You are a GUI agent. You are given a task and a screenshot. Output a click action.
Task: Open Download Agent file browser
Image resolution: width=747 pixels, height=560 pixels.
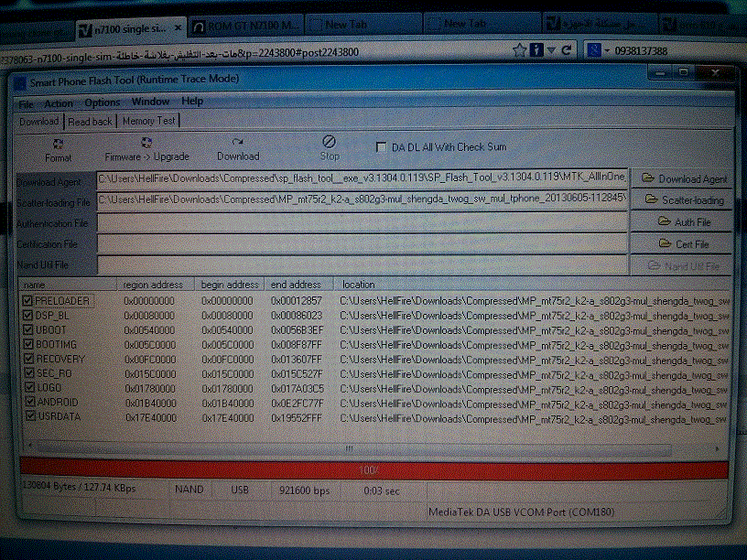click(x=682, y=179)
